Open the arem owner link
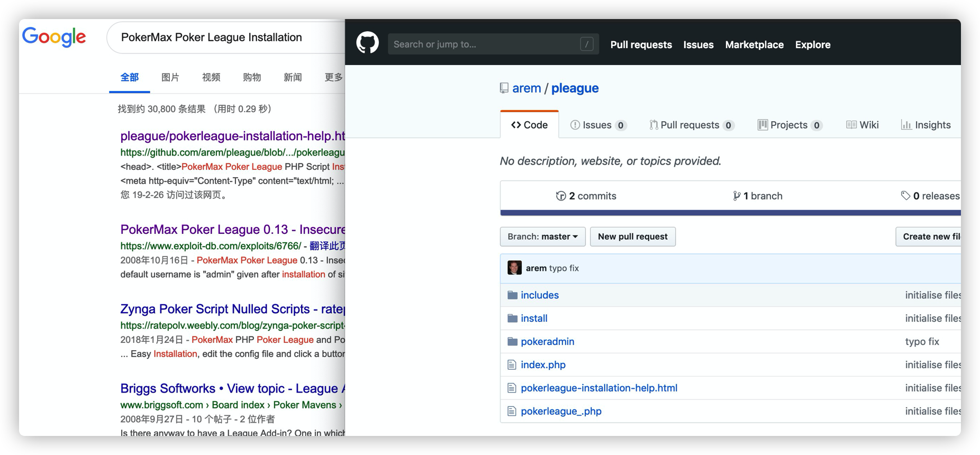 (527, 88)
